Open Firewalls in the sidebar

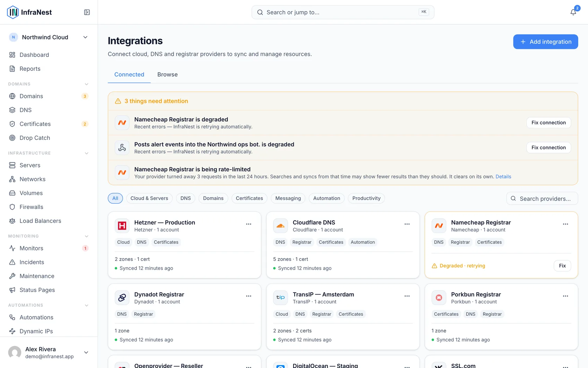(x=49, y=207)
